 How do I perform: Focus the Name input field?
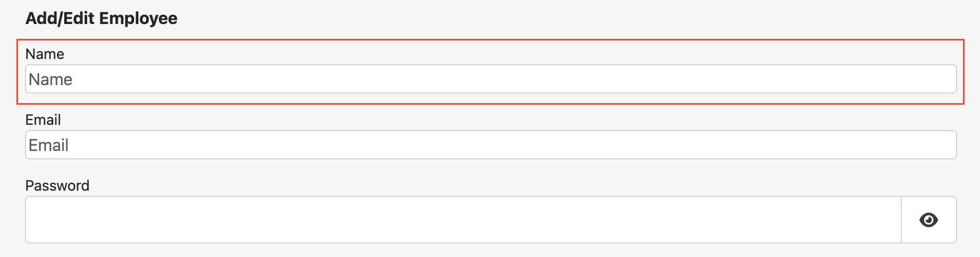click(x=491, y=79)
